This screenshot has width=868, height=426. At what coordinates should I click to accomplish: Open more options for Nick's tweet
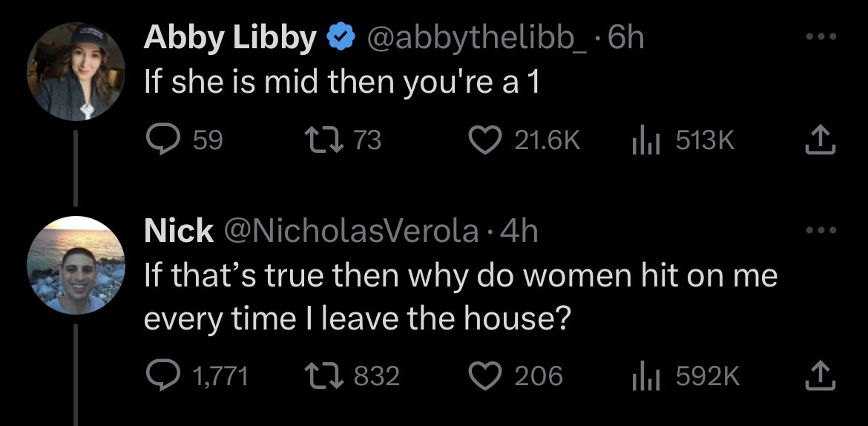point(823,231)
